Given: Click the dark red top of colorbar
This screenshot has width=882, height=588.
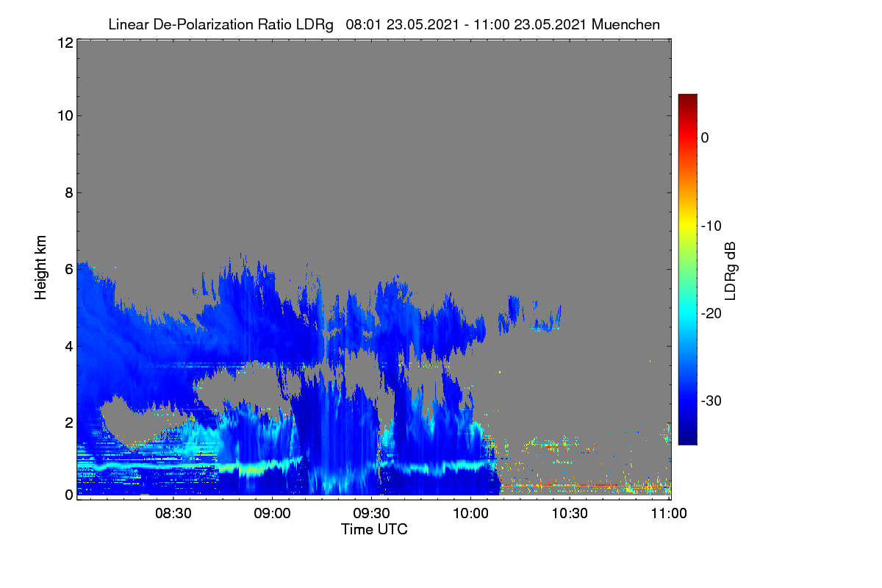Looking at the screenshot, I should (x=687, y=100).
